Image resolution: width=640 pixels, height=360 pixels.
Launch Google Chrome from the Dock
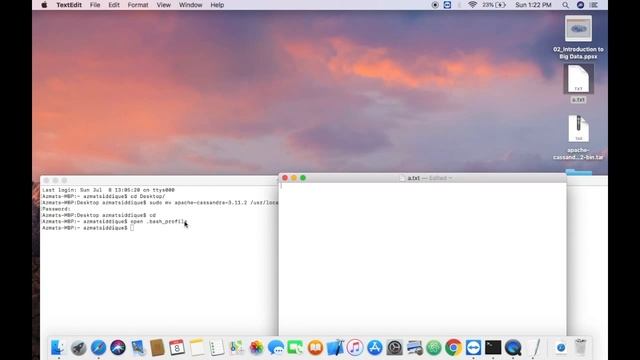[453, 348]
